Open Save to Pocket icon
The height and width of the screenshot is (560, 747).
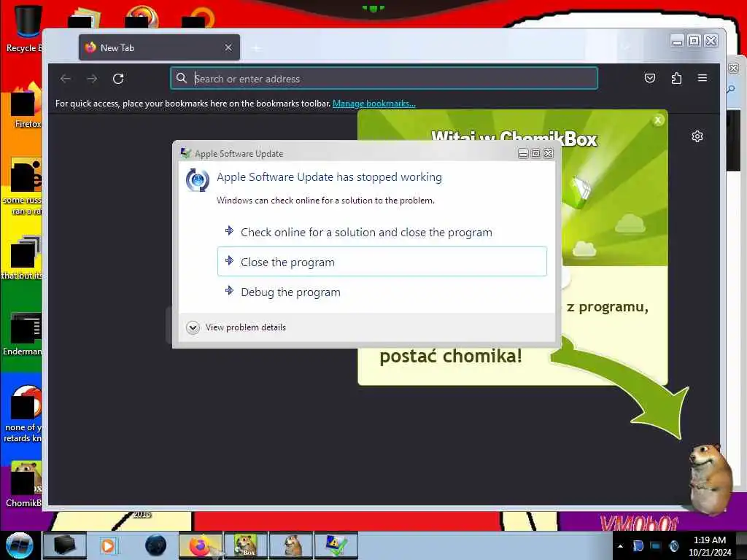click(x=650, y=78)
